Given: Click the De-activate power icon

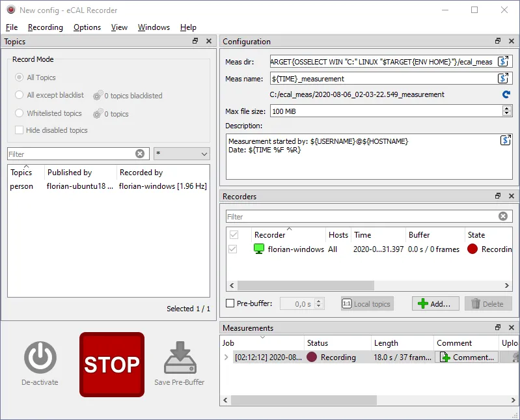Looking at the screenshot, I should click(40, 357).
